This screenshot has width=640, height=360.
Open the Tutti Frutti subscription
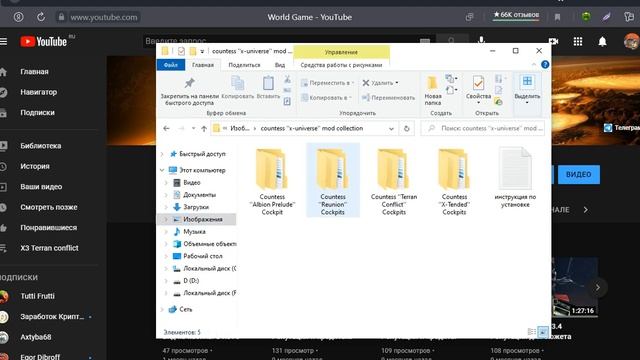[x=37, y=296]
